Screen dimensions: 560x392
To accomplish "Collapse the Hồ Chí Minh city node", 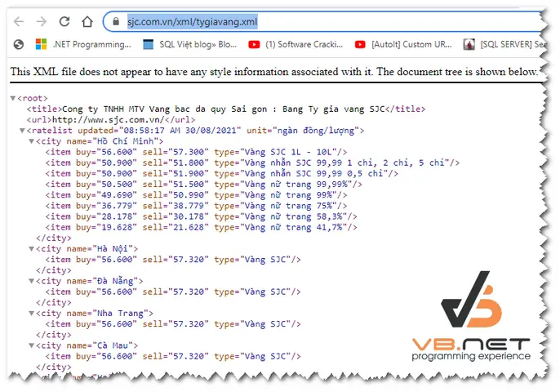I will [x=31, y=141].
